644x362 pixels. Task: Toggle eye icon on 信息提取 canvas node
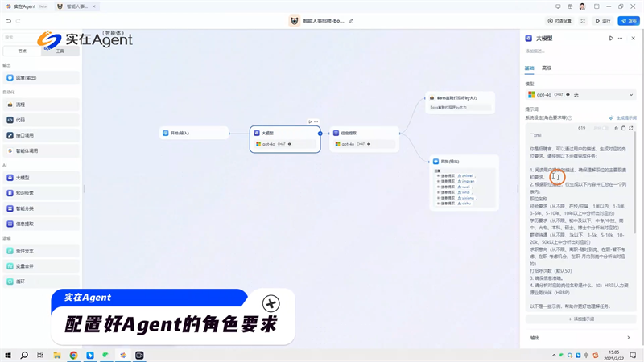click(x=369, y=144)
